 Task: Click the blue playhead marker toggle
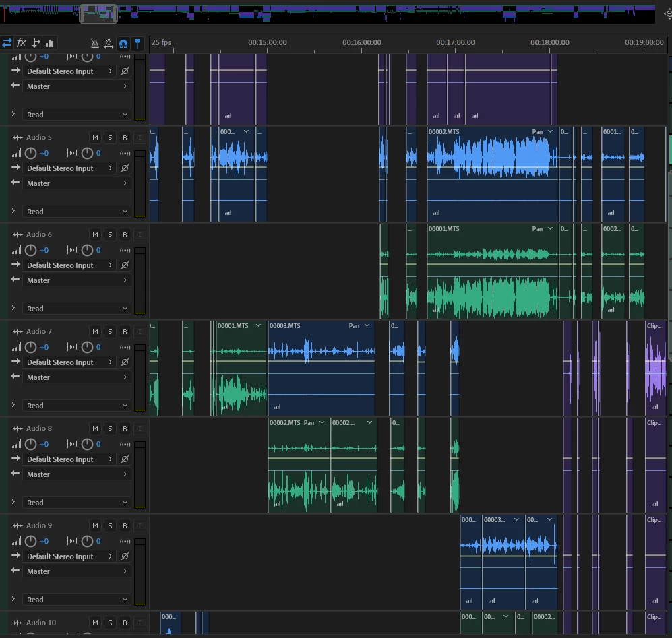coord(138,43)
